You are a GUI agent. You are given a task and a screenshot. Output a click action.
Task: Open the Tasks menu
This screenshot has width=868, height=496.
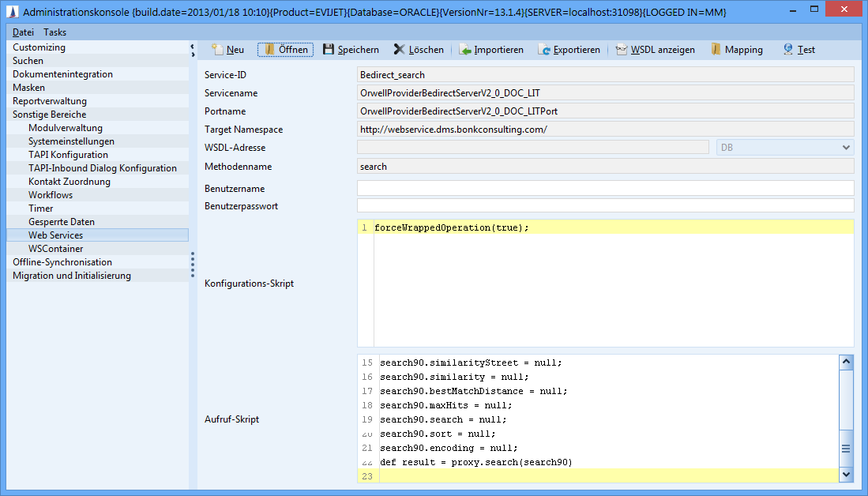[x=55, y=32]
